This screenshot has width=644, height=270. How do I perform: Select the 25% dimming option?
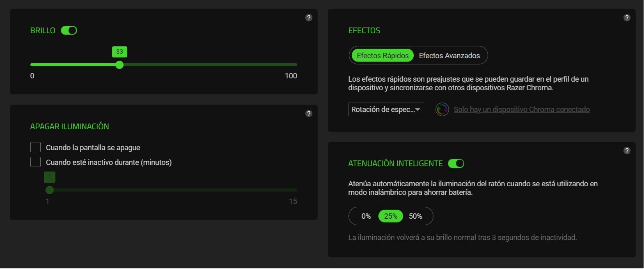[x=391, y=216]
